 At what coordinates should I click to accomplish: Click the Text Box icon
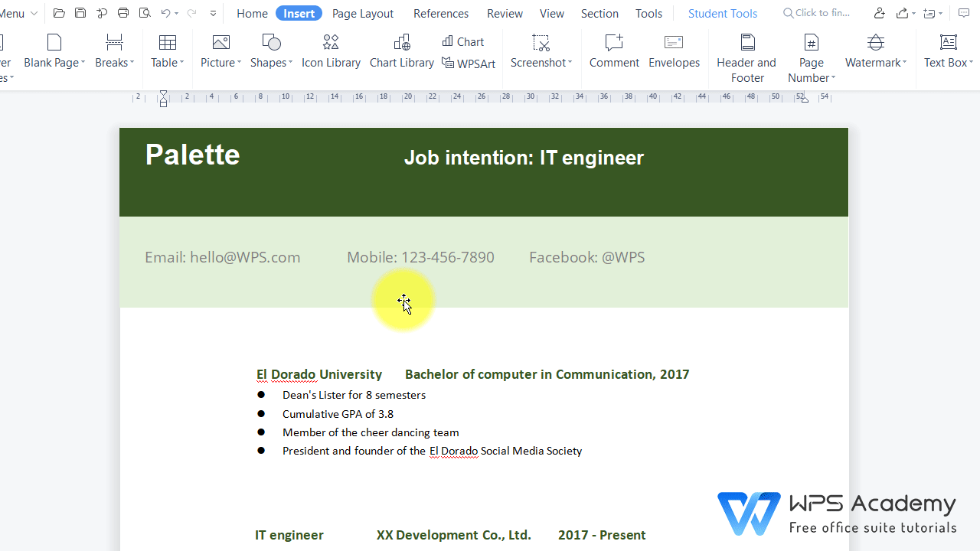click(x=948, y=42)
